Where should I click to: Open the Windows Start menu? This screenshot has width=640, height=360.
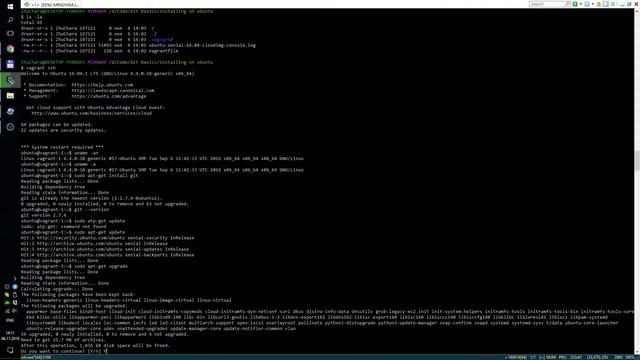pyautogui.click(x=10, y=6)
